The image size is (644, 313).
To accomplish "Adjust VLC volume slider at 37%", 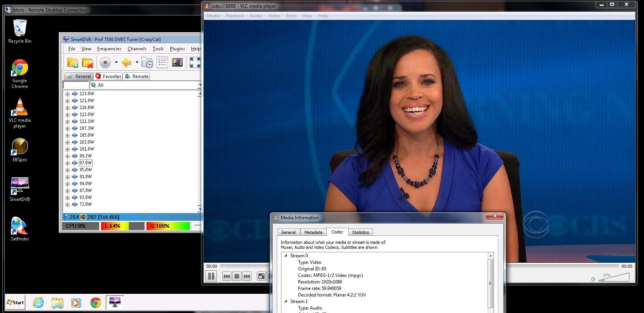I will tap(614, 277).
